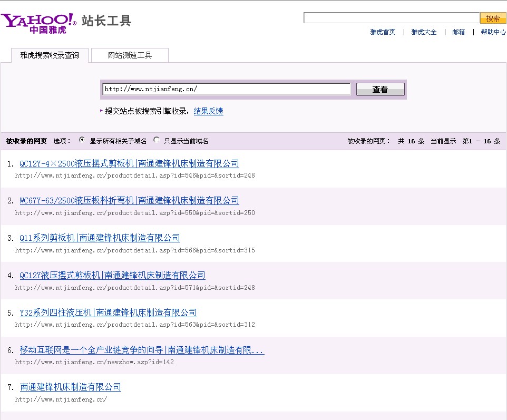
Task: Open result WC67Y-63/2500液压板料折弯机
Action: tap(129, 200)
